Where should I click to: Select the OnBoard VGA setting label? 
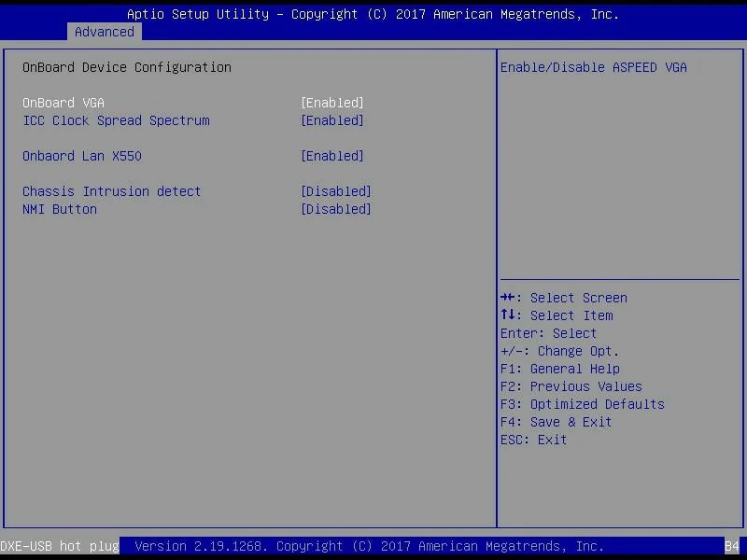tap(63, 103)
